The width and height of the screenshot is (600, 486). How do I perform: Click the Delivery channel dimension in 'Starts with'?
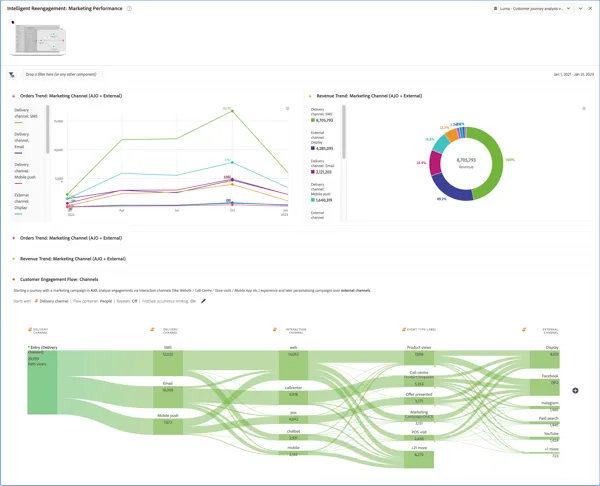coord(54,301)
